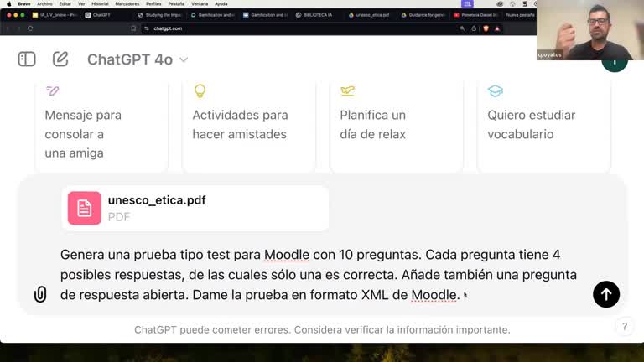Open the Archivo menu in the menu bar
The image size is (644, 362).
click(x=44, y=3)
